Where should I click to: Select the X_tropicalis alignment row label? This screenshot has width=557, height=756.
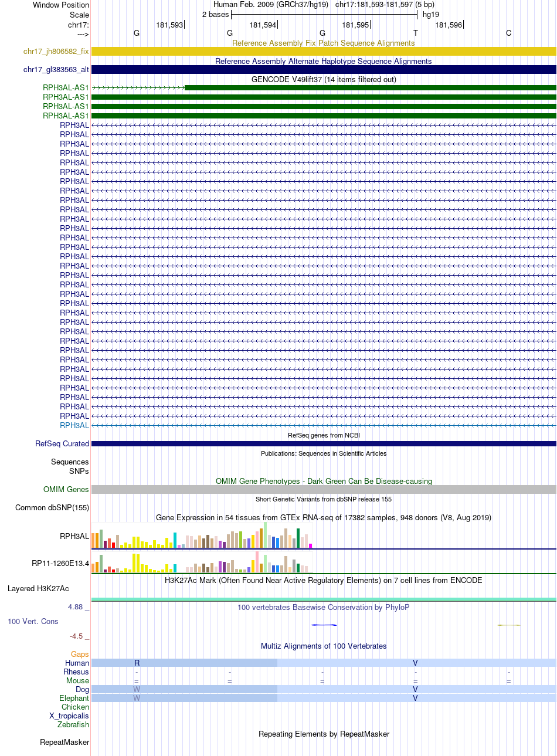69,716
